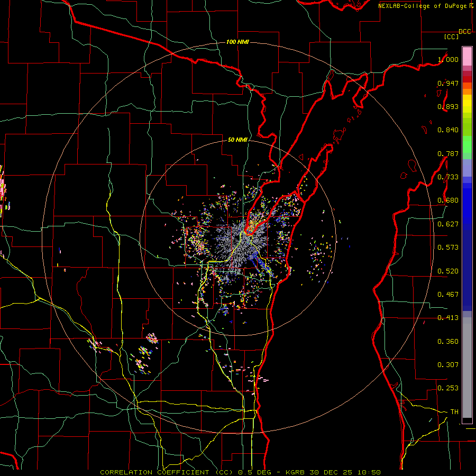Click the 0.520 legend value
This screenshot has width=476, height=476.
[x=448, y=271]
